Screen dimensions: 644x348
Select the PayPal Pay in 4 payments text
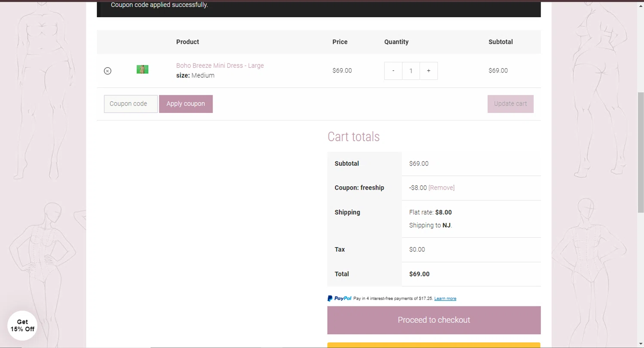(x=393, y=299)
